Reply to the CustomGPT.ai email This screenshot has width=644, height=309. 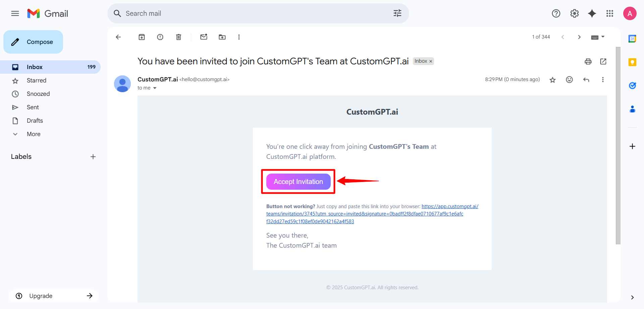(586, 79)
